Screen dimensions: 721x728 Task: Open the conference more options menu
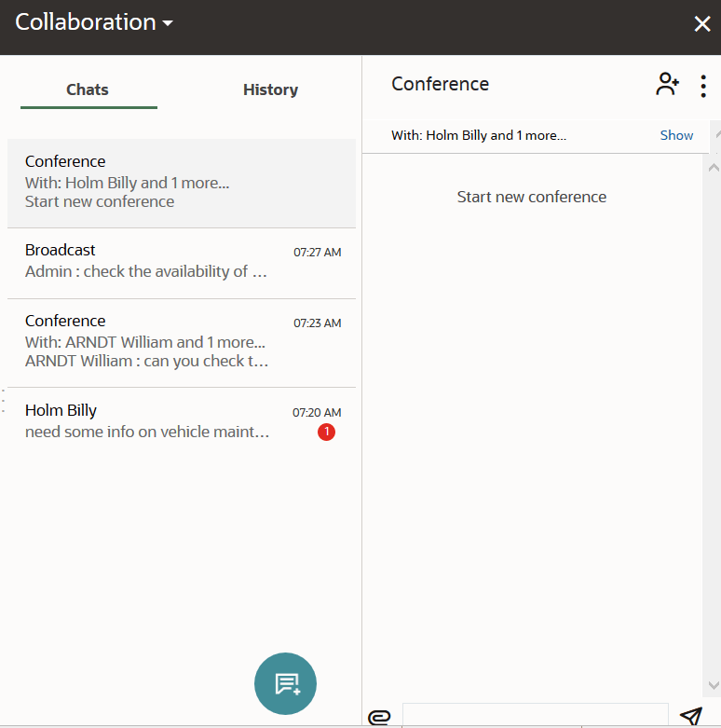pos(703,87)
